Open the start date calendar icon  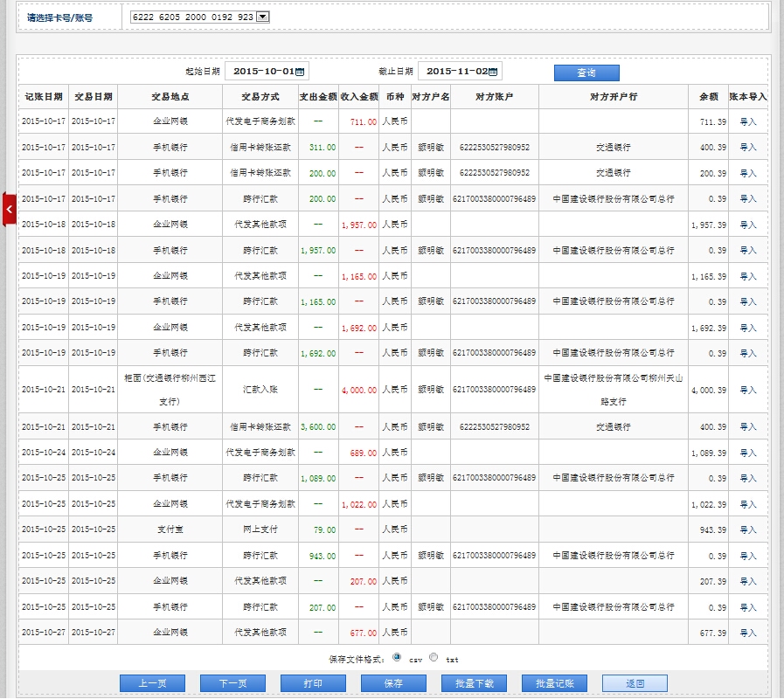[300, 72]
